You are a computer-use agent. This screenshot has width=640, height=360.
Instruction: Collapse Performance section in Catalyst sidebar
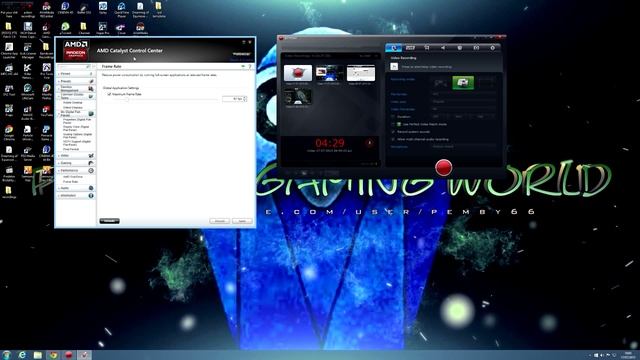[x=76, y=171]
